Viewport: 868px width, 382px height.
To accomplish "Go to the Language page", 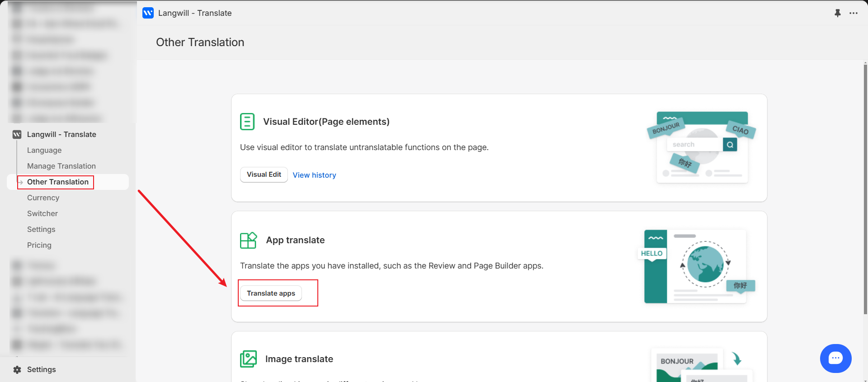I will pos(44,150).
